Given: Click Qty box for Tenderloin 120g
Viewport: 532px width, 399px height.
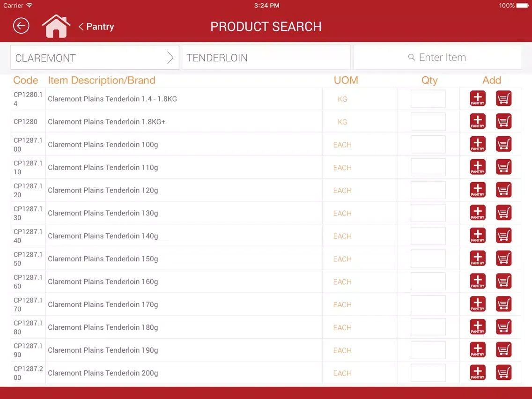Looking at the screenshot, I should [x=428, y=190].
